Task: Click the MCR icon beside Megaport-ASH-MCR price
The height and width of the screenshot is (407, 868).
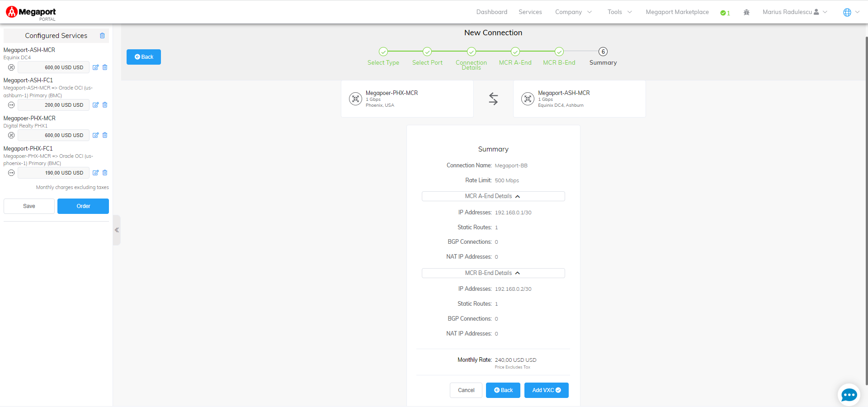Action: pyautogui.click(x=11, y=67)
